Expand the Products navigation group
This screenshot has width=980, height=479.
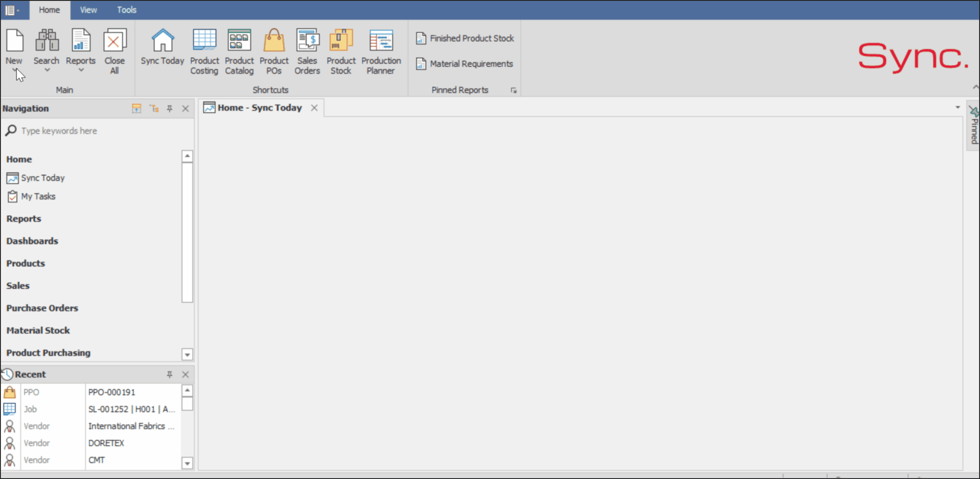click(x=26, y=263)
